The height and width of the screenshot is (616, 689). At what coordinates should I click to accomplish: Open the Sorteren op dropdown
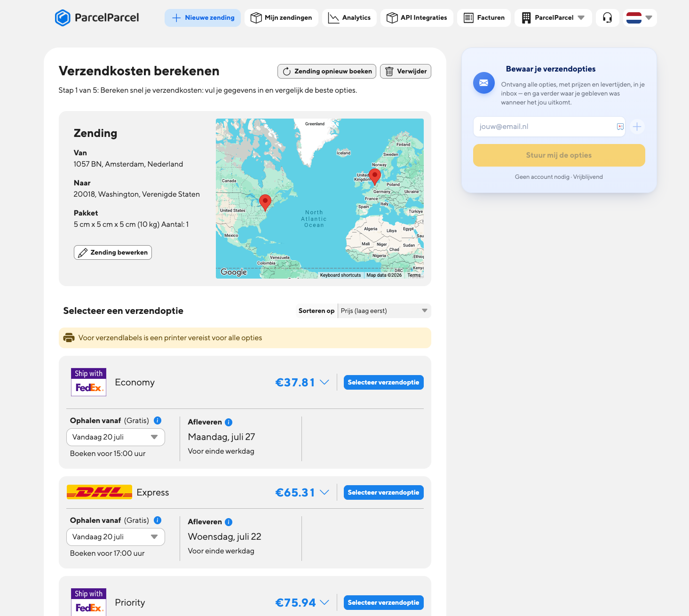point(384,311)
